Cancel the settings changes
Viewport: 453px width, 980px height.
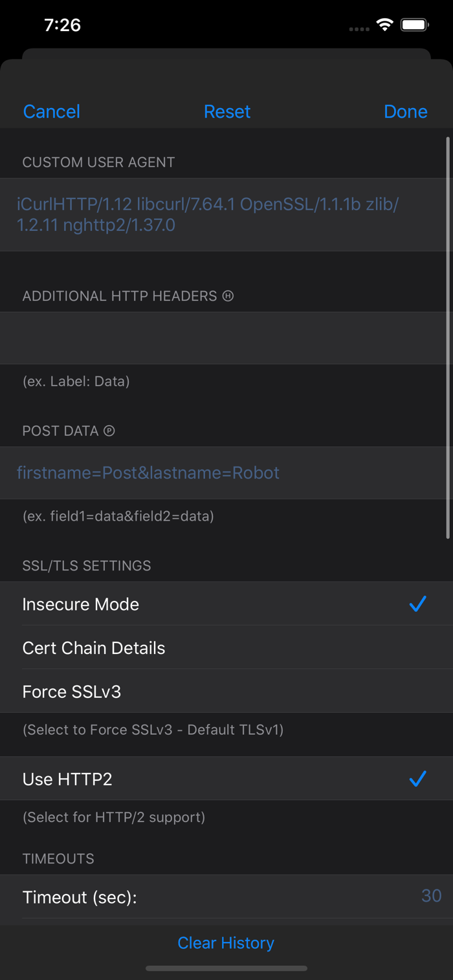tap(52, 111)
